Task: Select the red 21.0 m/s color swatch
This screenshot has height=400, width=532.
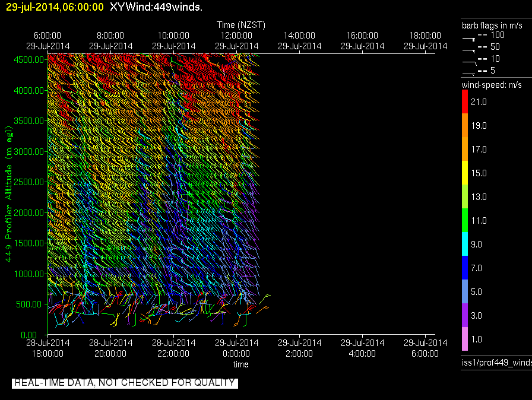Action: coord(465,102)
